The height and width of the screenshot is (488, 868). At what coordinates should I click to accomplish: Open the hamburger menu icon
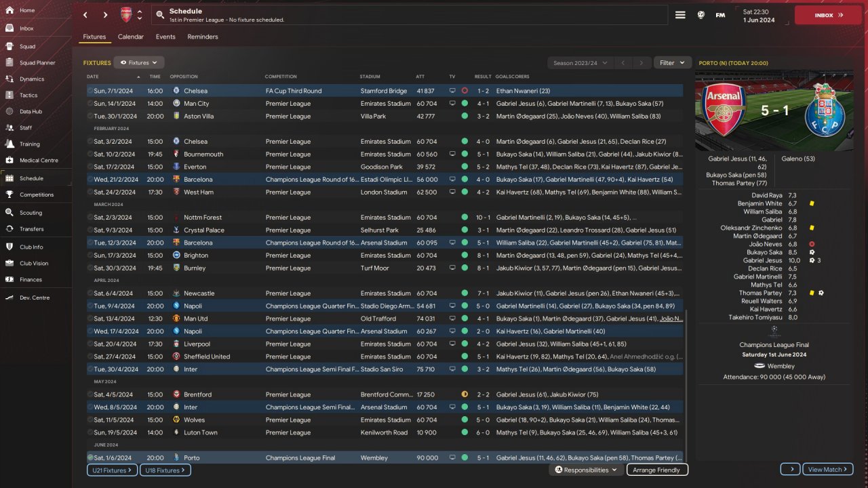pos(680,15)
